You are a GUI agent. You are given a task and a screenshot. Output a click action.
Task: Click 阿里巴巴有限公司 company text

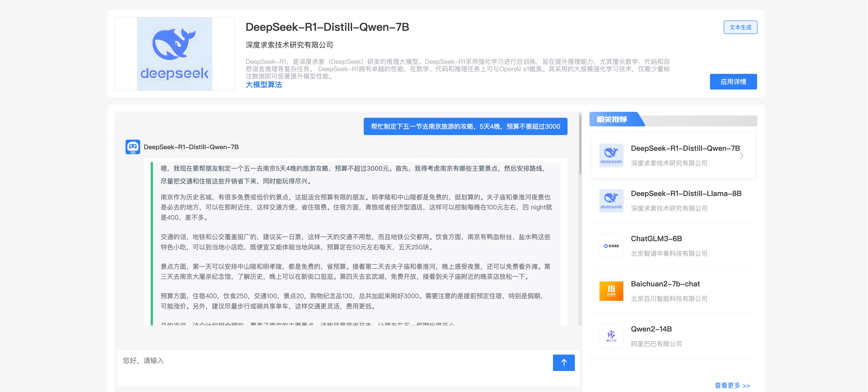(x=656, y=343)
